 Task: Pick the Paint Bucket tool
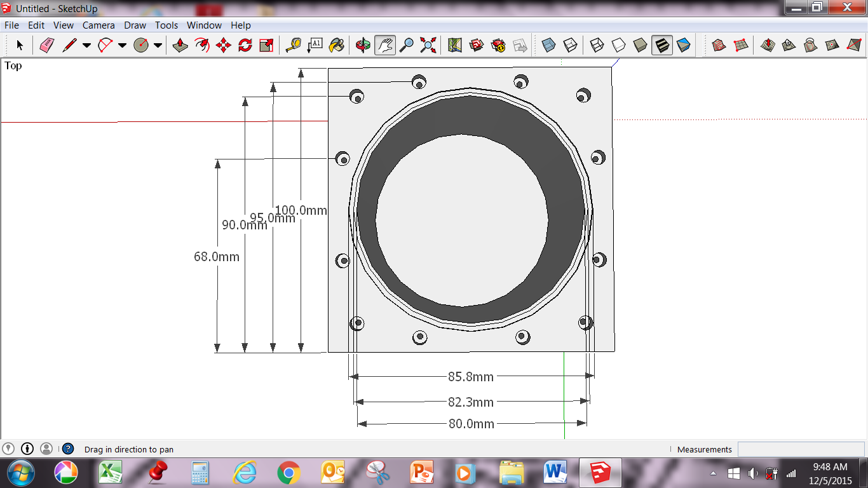click(337, 45)
